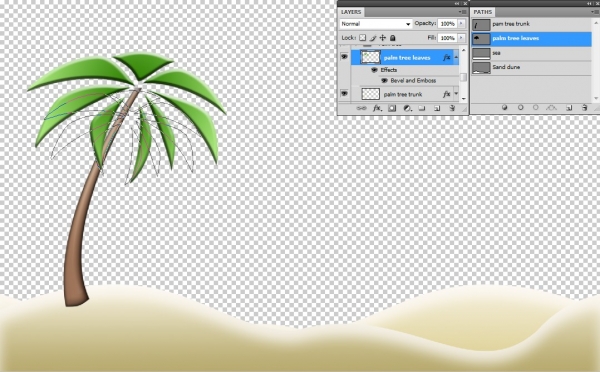Select the Sand dune path
600x372 pixels.
pyautogui.click(x=532, y=67)
